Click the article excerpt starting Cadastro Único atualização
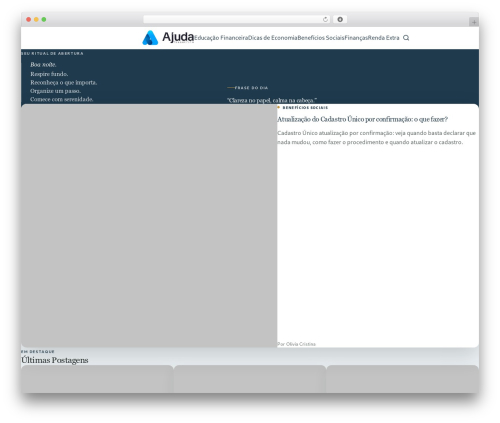500x423 pixels. coord(376,137)
